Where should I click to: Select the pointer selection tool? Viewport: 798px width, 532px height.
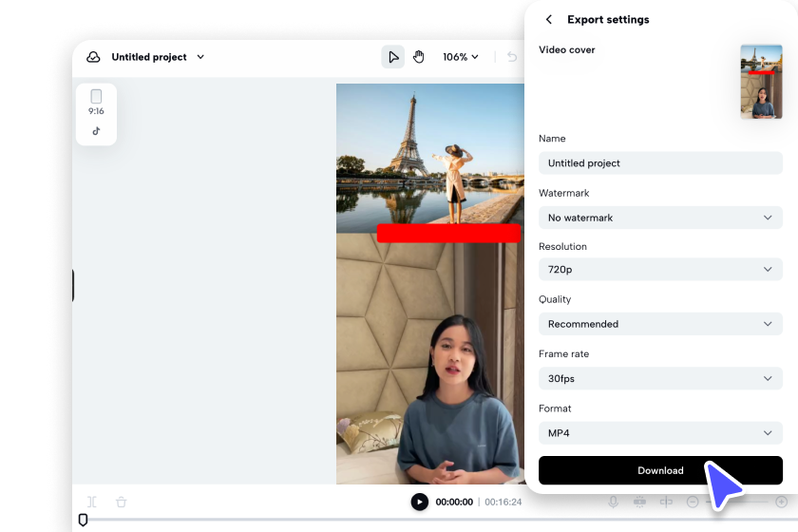coord(393,57)
